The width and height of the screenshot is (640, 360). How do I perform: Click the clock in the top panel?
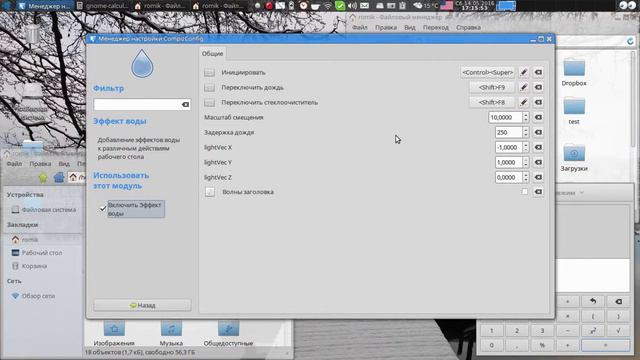pos(474,6)
